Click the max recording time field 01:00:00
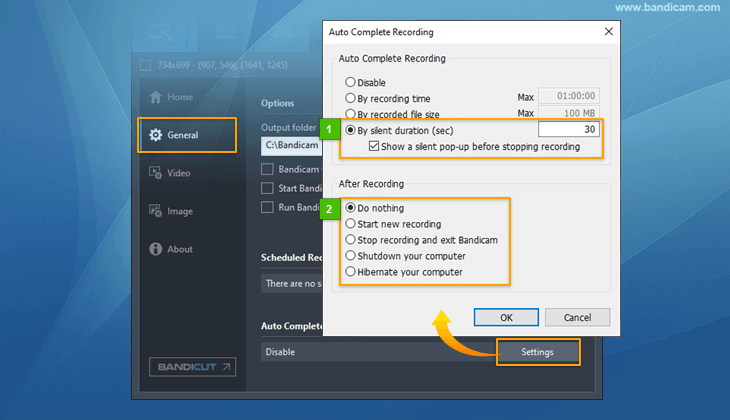Image resolution: width=730 pixels, height=420 pixels. point(568,96)
